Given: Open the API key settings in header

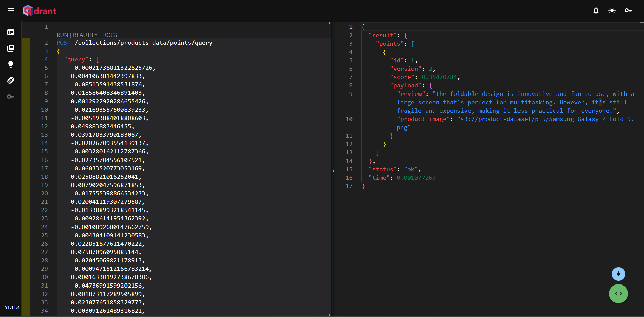Looking at the screenshot, I should tap(628, 11).
